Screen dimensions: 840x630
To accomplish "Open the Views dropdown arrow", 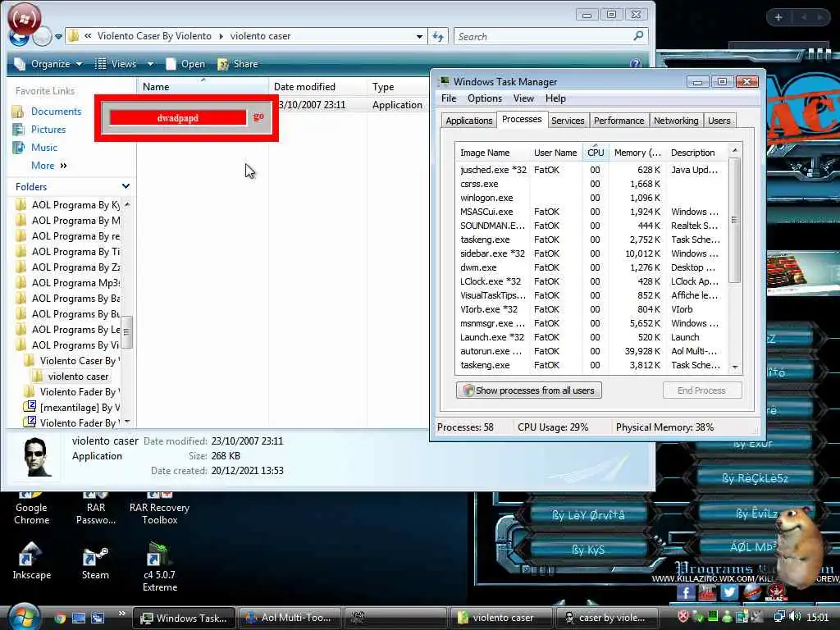I will (x=151, y=64).
